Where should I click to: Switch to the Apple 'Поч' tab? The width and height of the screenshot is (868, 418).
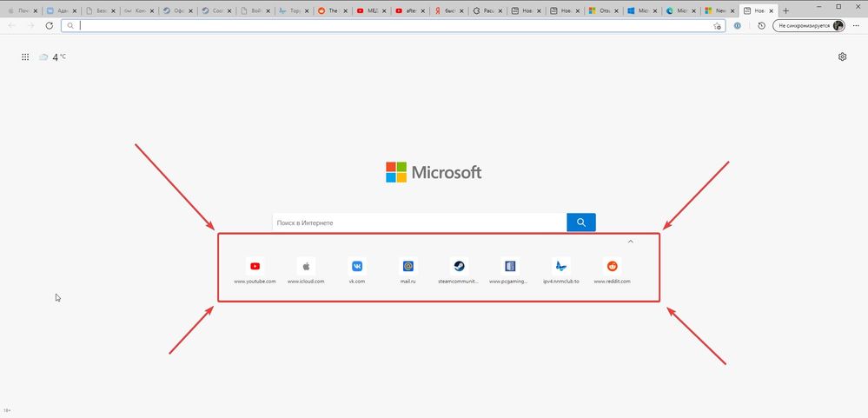pos(21,10)
